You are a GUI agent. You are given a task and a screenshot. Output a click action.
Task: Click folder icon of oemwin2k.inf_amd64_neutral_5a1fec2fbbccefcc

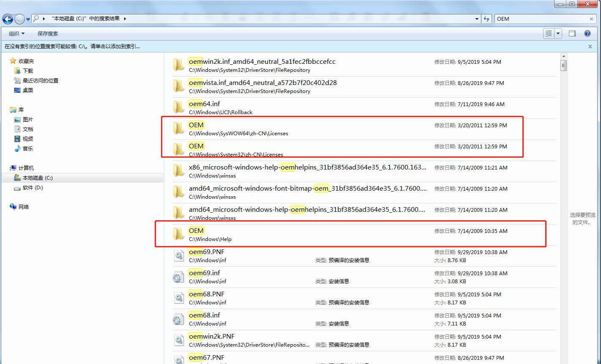click(x=179, y=66)
